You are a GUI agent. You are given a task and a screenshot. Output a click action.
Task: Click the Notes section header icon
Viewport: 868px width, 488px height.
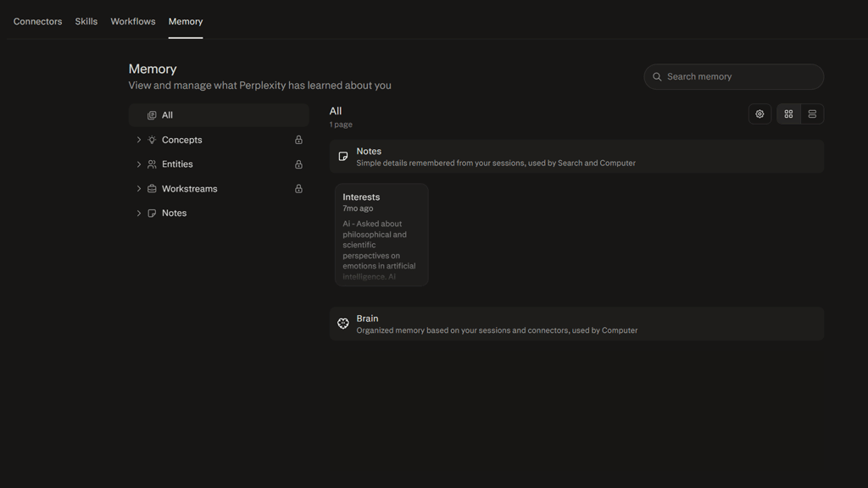343,157
